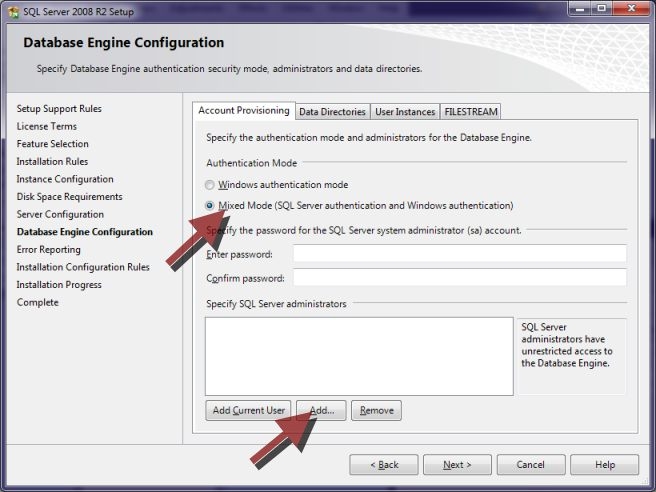Viewport: 656px width, 492px height.
Task: Click the SQL Server Setup title bar icon
Action: coord(13,12)
